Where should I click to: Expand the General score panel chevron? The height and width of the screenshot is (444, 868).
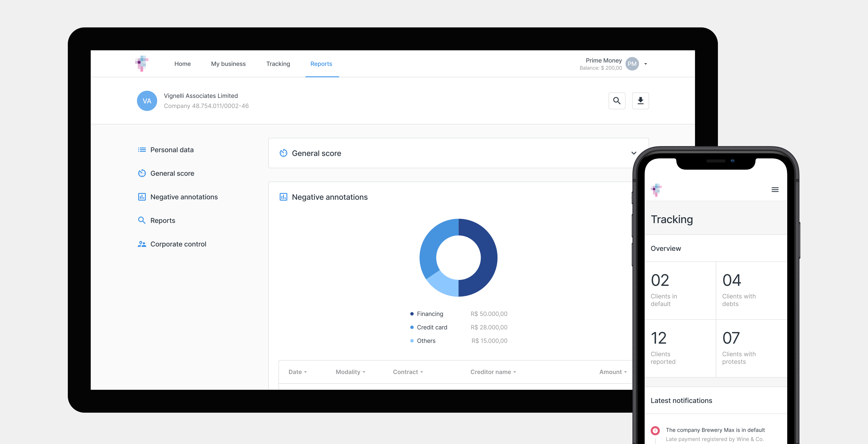point(634,153)
